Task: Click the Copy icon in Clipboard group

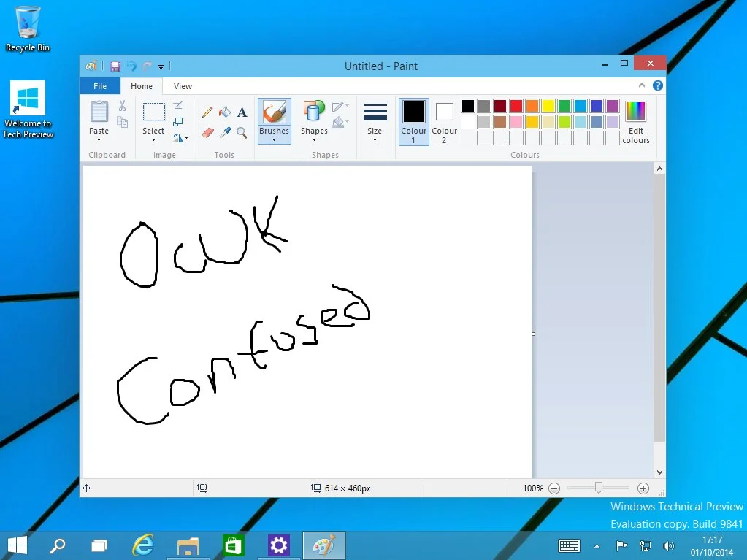Action: point(123,122)
